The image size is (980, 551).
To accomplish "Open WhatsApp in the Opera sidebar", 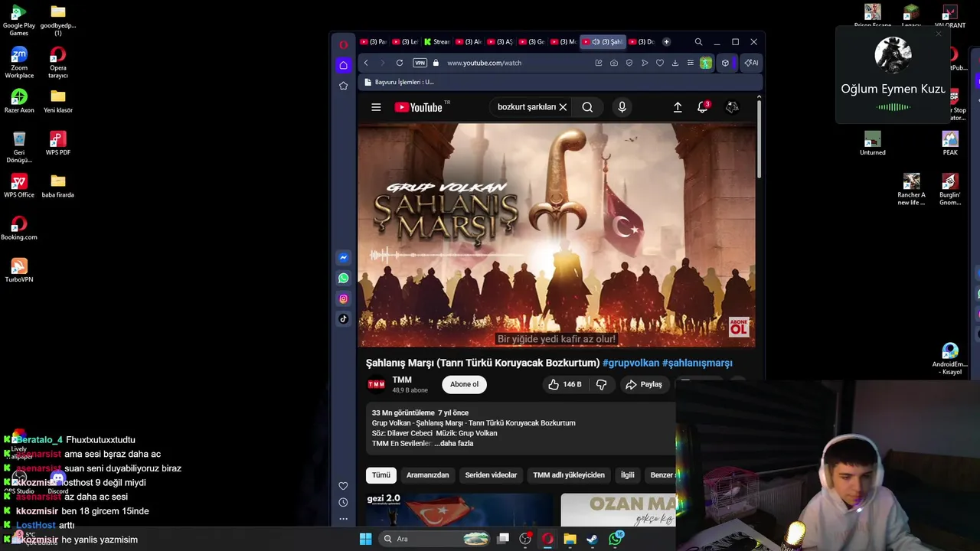I will pos(343,279).
